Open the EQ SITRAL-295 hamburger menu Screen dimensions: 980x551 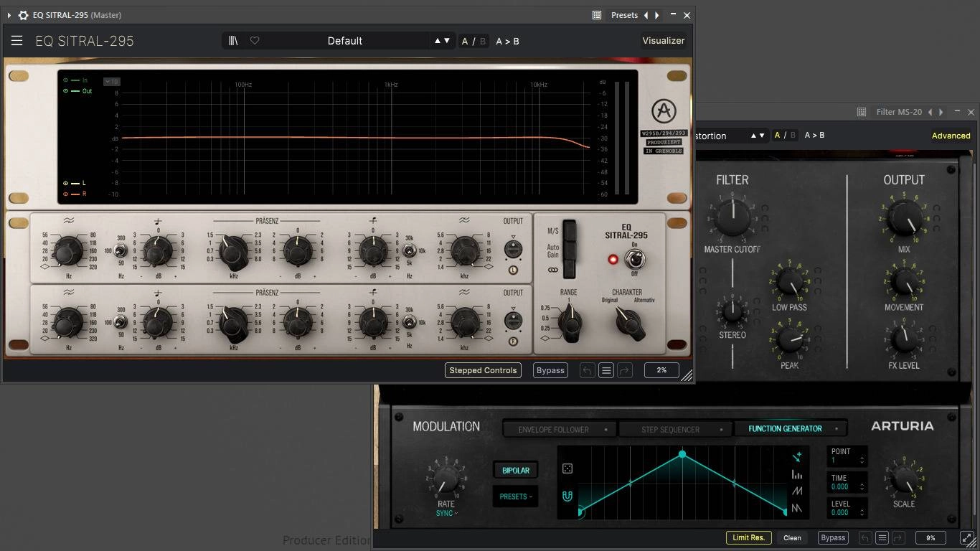[x=17, y=41]
